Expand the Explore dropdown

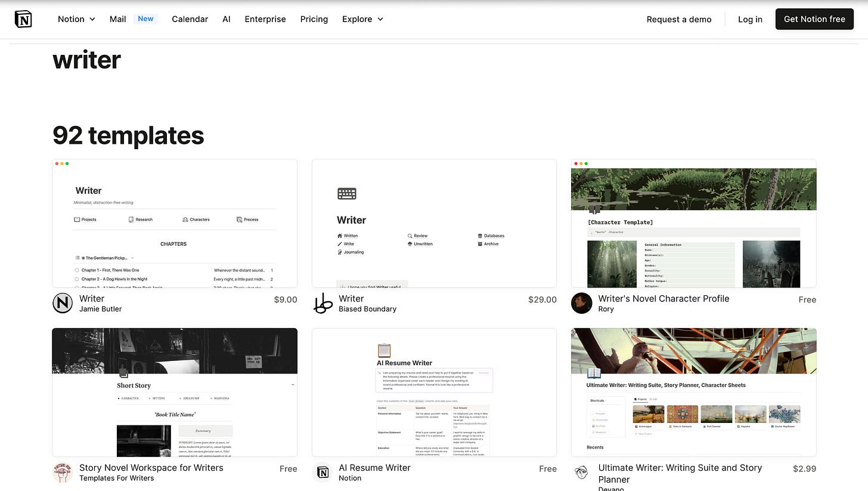coord(362,19)
